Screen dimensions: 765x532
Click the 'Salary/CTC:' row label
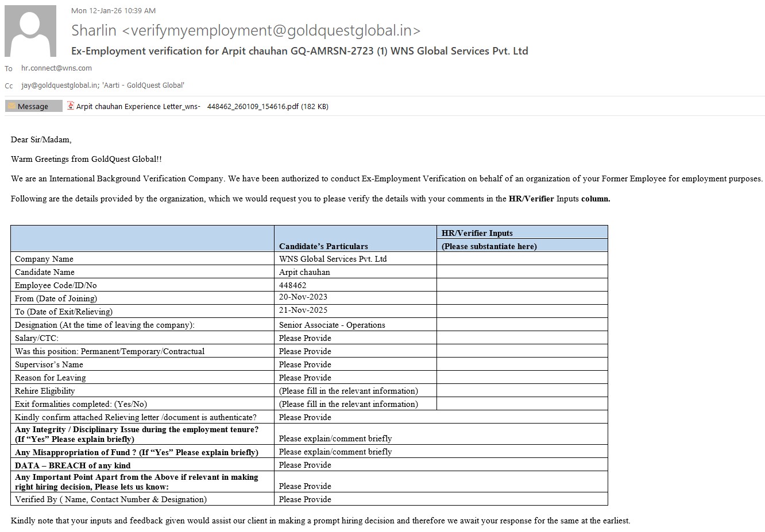(37, 338)
